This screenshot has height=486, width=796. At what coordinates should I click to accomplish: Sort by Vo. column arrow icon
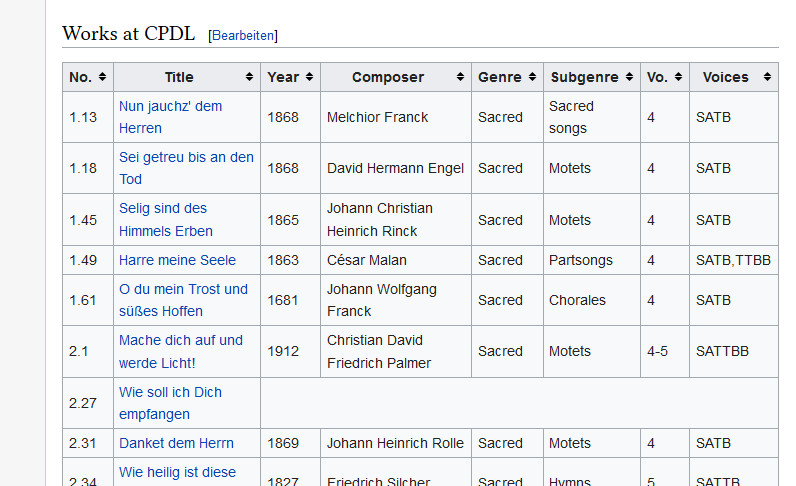click(x=678, y=77)
